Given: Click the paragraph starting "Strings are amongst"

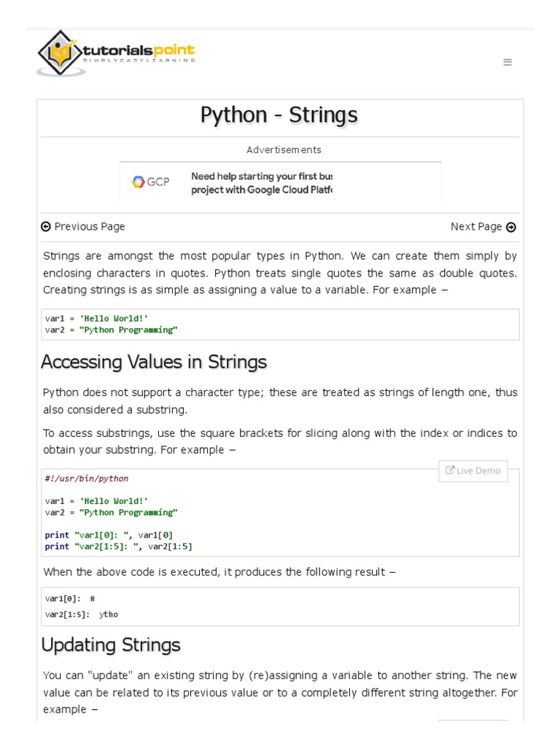Looking at the screenshot, I should tap(279, 273).
